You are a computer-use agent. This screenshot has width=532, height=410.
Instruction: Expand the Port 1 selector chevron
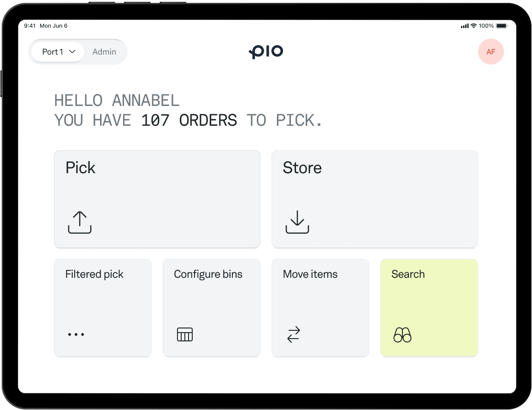(x=71, y=52)
